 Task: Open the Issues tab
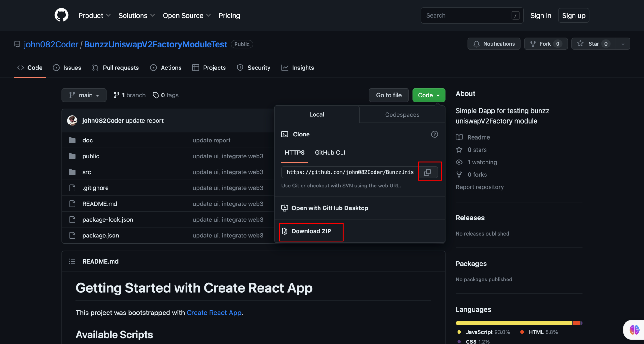pos(67,68)
